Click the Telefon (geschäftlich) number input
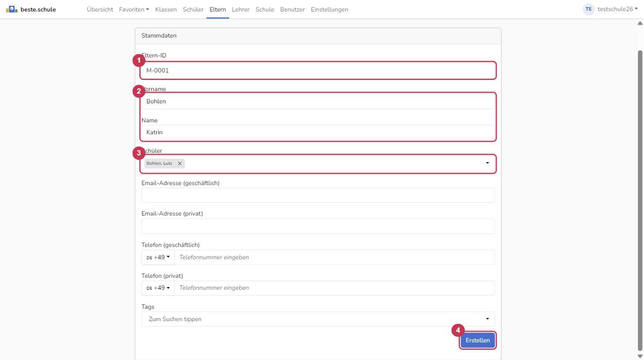The image size is (644, 360). tap(334, 257)
